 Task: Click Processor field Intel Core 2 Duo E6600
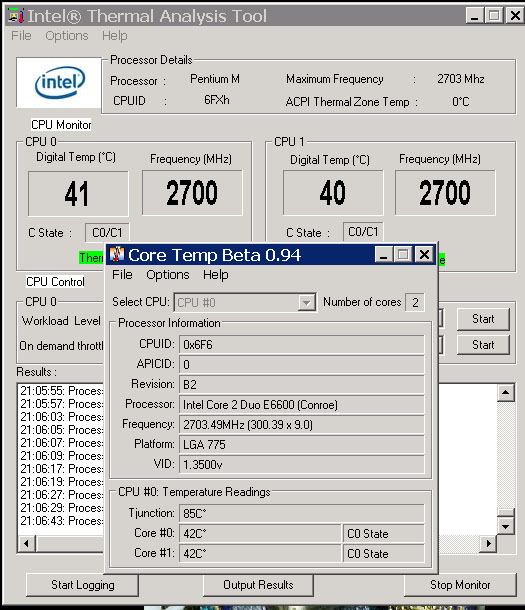[301, 405]
